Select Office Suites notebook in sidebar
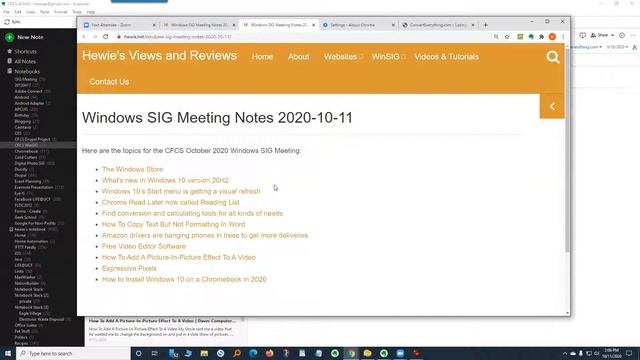 click(26, 325)
